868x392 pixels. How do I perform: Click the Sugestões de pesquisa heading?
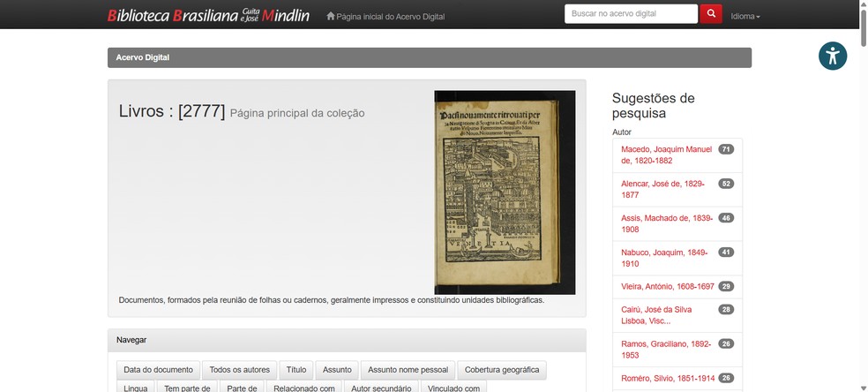654,106
